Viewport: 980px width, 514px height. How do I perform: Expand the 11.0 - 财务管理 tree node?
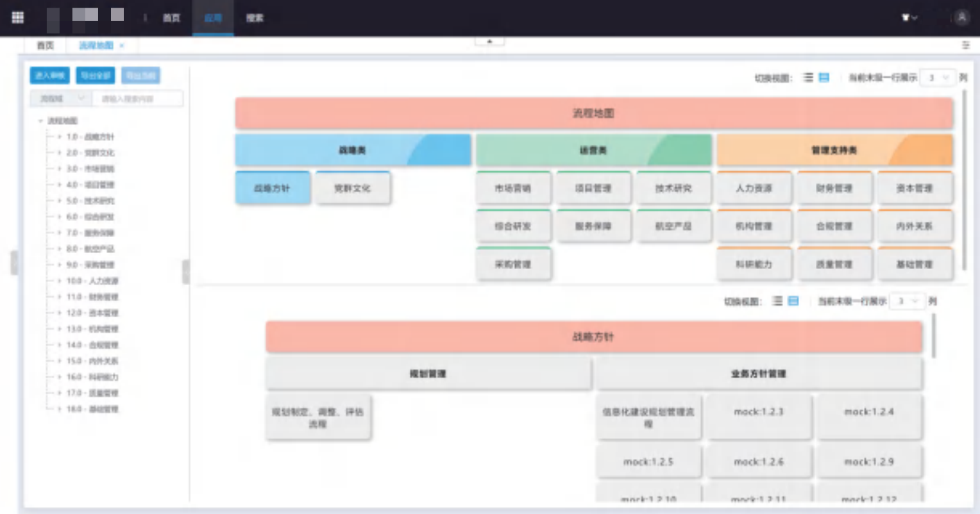60,297
